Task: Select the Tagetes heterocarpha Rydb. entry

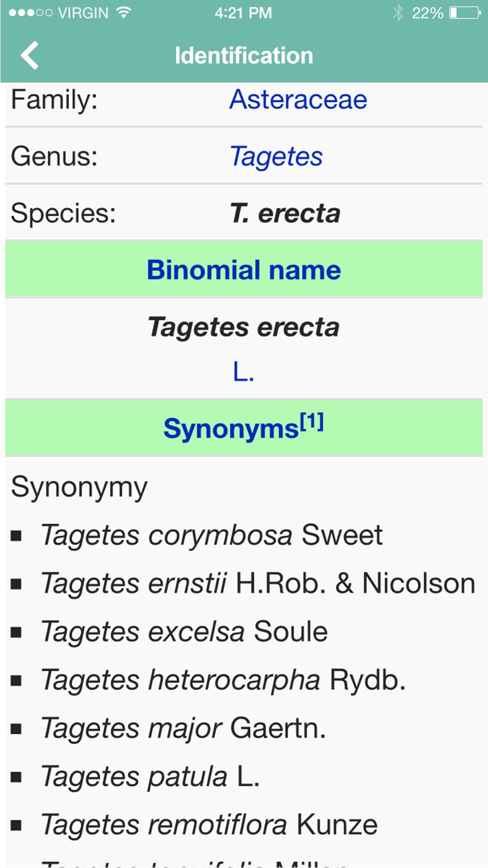Action: 223,680
